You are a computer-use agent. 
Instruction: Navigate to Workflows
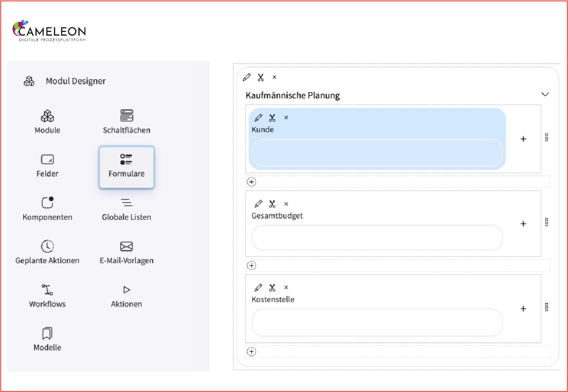[47, 296]
